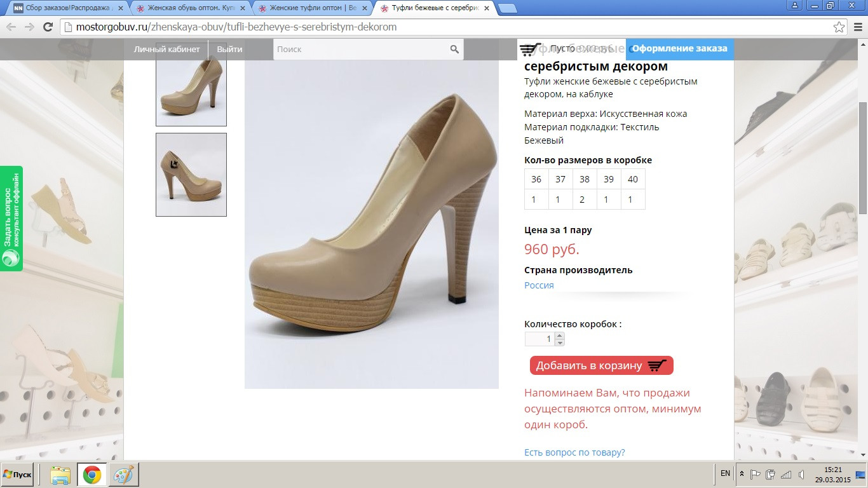
Task: Click the power/device tray icon
Action: tap(771, 474)
